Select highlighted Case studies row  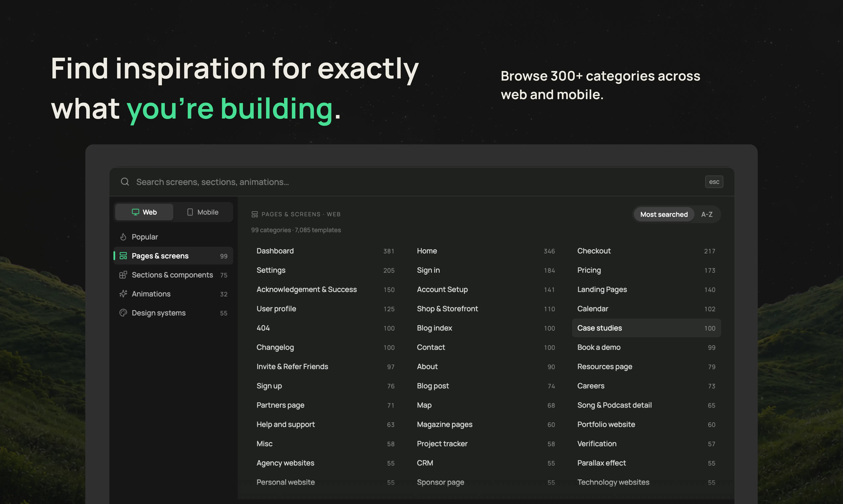[x=646, y=328]
